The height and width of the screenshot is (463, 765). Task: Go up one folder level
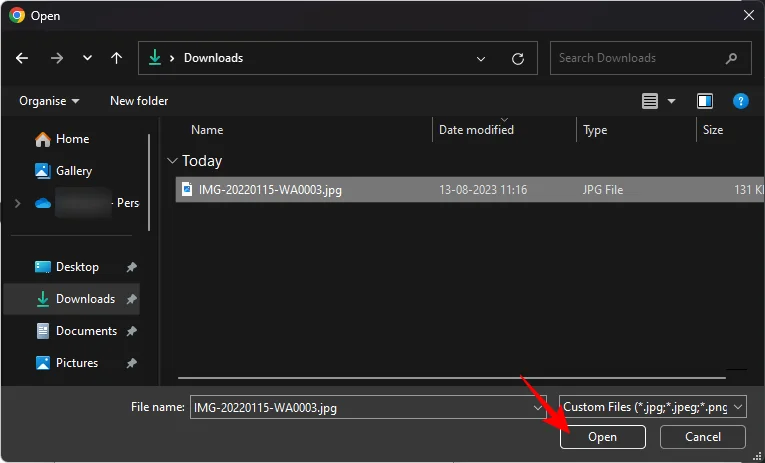click(117, 58)
